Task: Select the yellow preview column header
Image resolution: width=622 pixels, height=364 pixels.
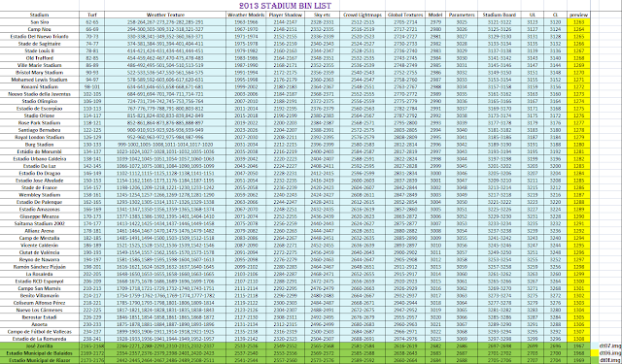Action: coord(579,15)
